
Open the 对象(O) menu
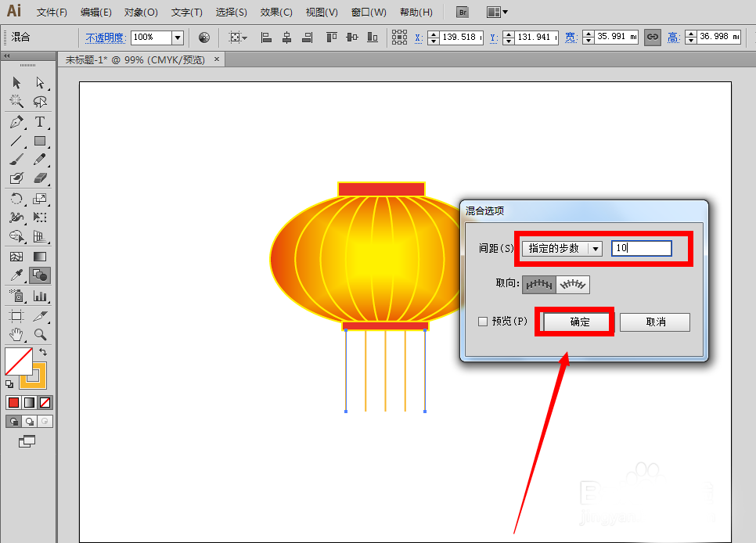[x=141, y=13]
